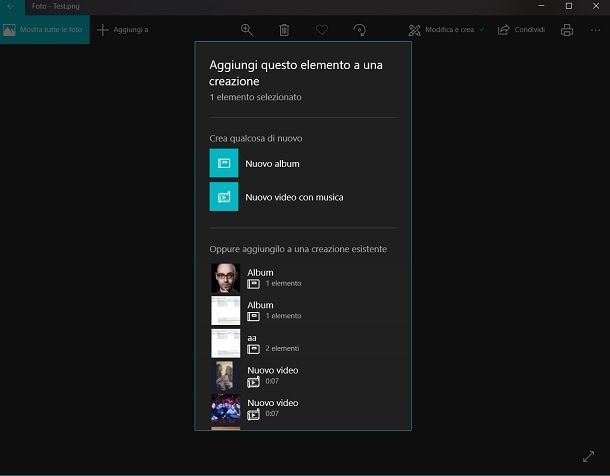The width and height of the screenshot is (610, 476).
Task: Toggle fullscreen with diagonal arrows icon
Action: click(x=588, y=456)
